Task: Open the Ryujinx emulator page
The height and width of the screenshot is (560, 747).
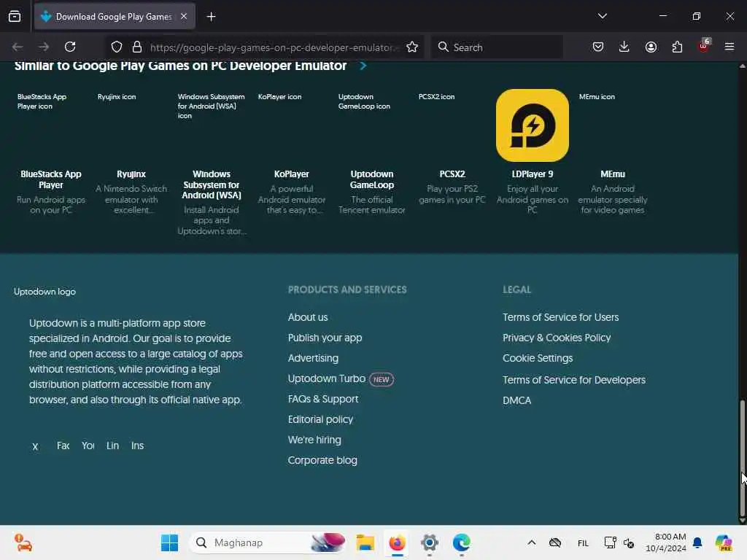Action: coord(131,174)
